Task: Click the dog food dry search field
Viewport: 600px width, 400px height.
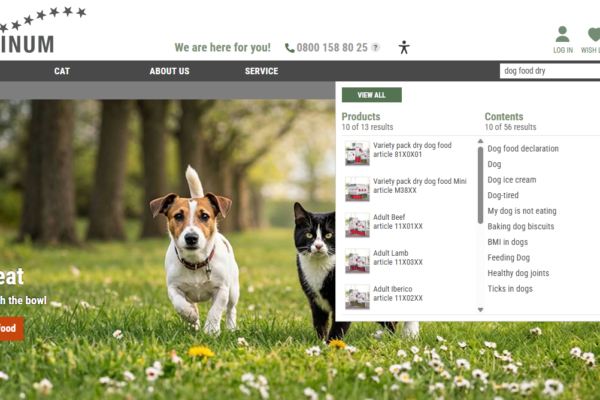Action: point(548,71)
